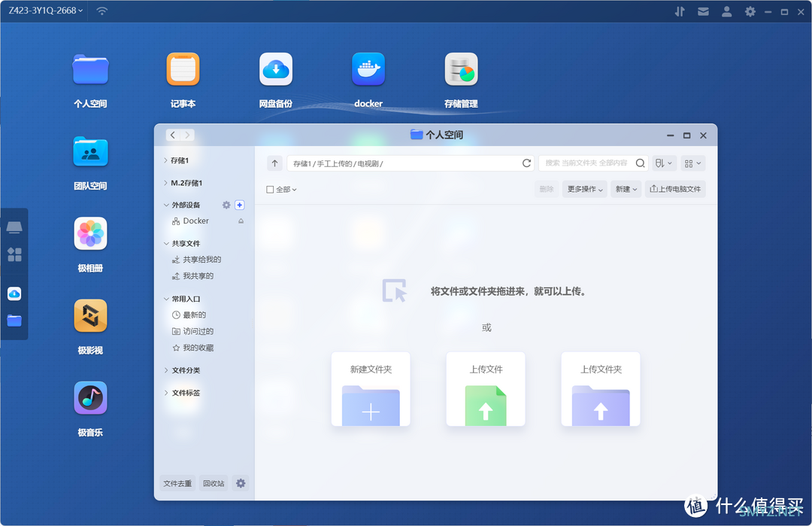Click the 上传文件 card

486,389
